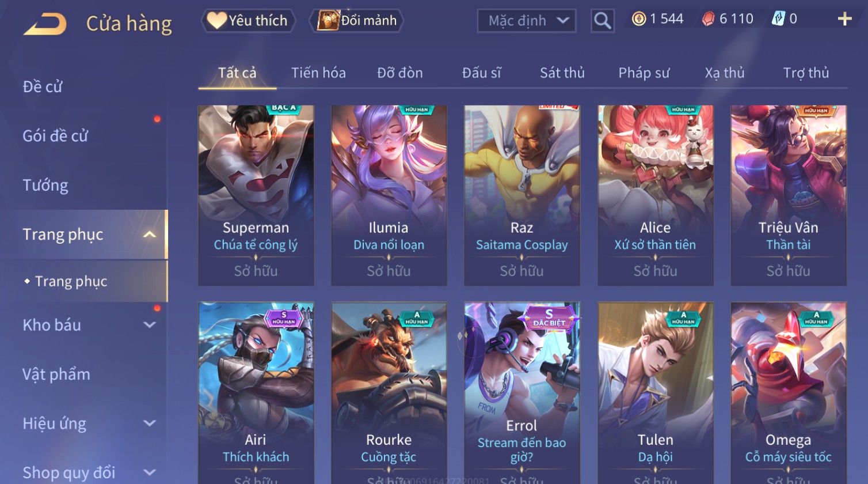Tap the red ruby currency icon
The width and height of the screenshot is (868, 484).
point(708,19)
